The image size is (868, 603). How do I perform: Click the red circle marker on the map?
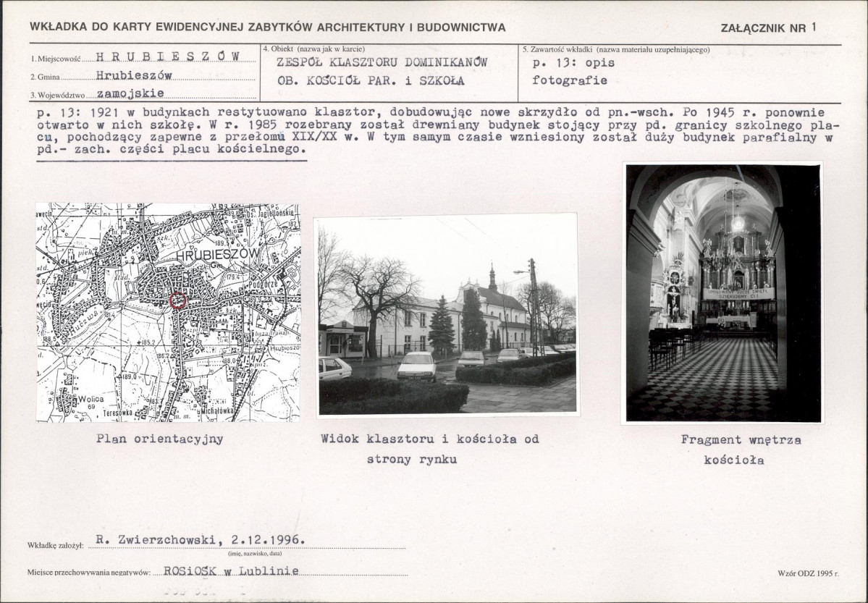(177, 300)
